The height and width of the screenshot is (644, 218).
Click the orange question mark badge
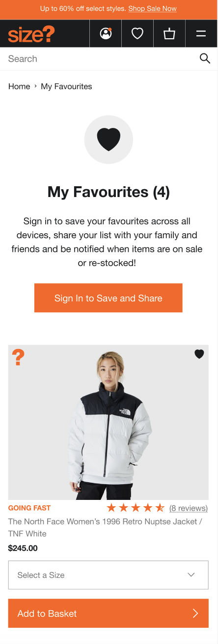[18, 357]
